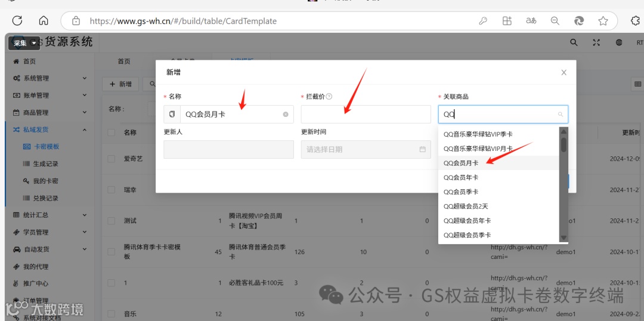Collapse 私域发货 sidebar menu
This screenshot has height=321, width=644.
click(x=49, y=129)
